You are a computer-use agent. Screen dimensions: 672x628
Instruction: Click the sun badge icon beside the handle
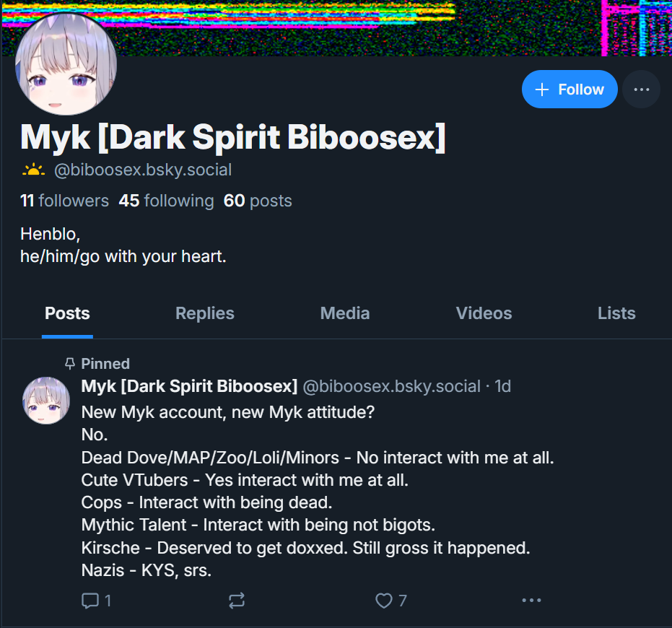(x=33, y=170)
